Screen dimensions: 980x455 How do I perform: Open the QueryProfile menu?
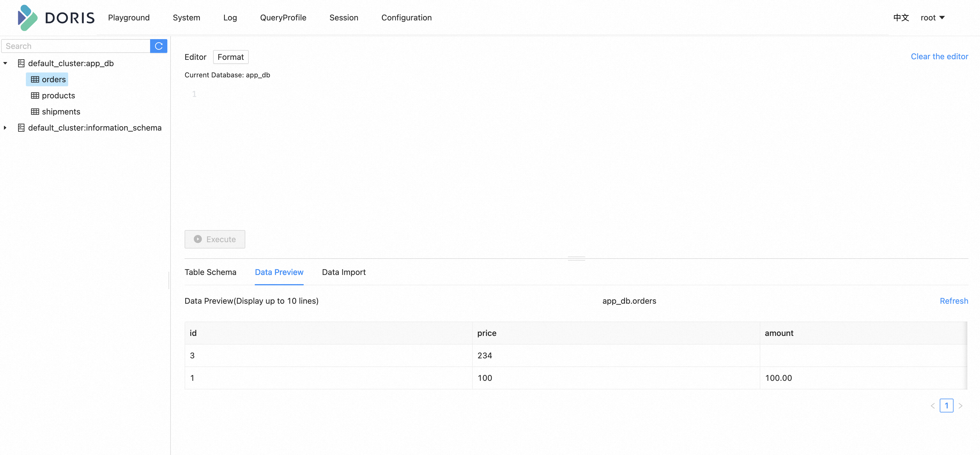pos(283,18)
